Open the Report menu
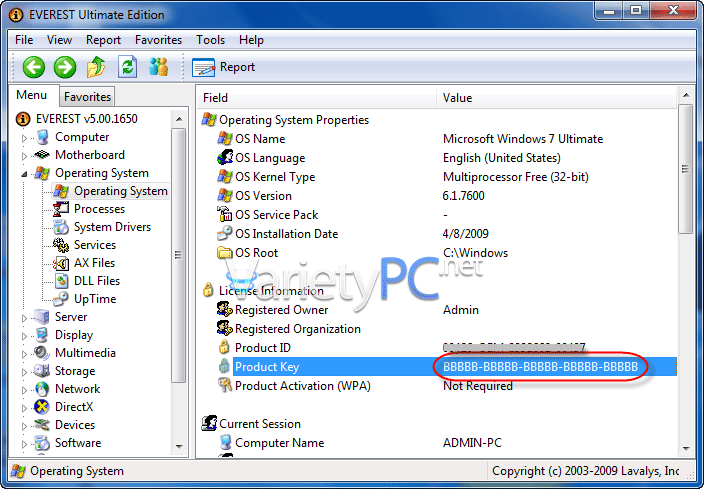 coord(103,40)
